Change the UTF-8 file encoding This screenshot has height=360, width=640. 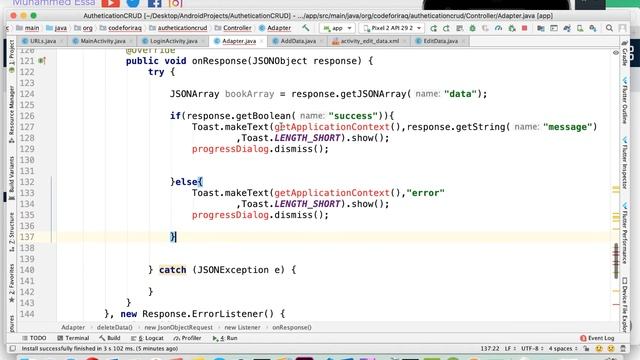(532, 349)
